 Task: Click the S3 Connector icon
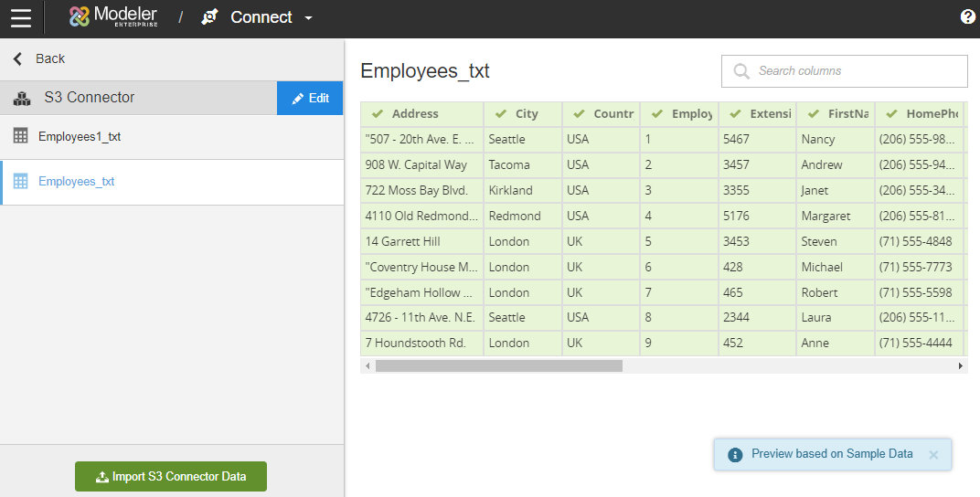pos(22,98)
